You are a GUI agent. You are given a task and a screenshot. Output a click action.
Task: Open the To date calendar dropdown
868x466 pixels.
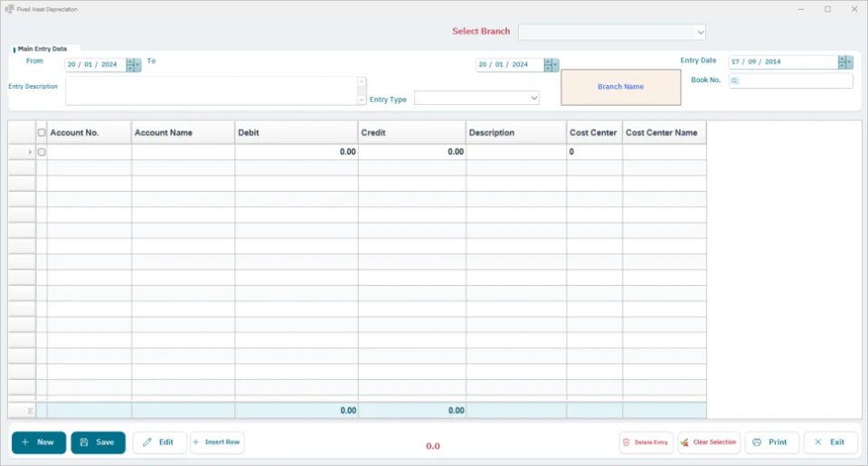click(x=554, y=65)
